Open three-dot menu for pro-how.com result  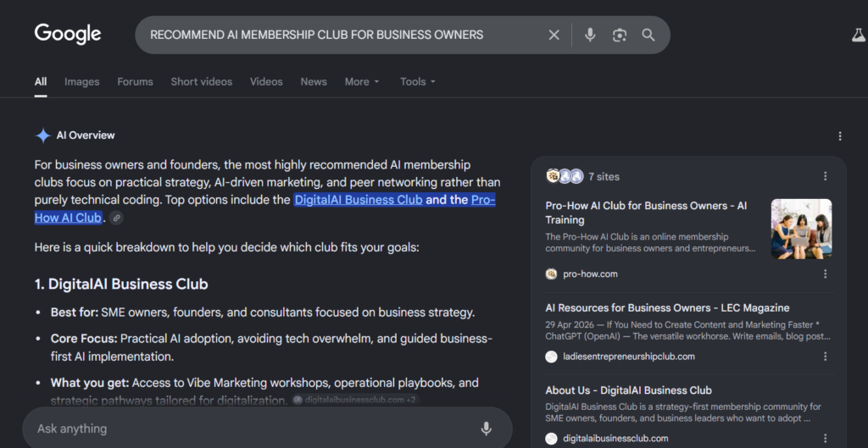coord(826,274)
